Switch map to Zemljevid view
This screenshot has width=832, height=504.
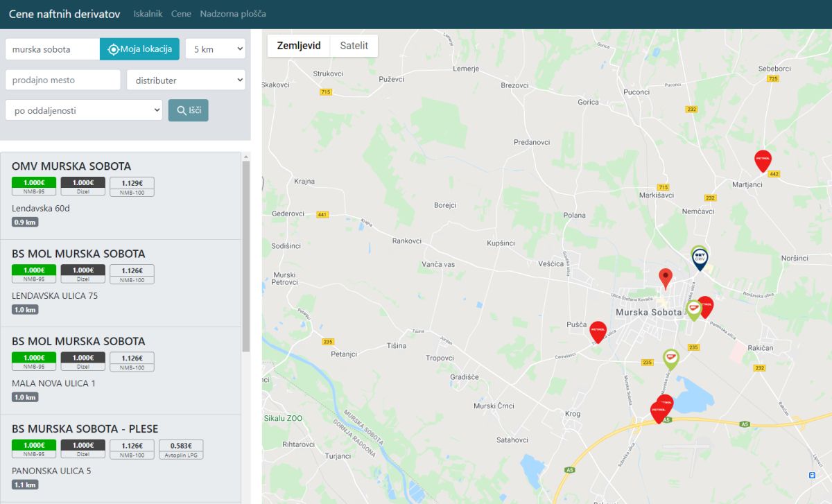coord(299,46)
